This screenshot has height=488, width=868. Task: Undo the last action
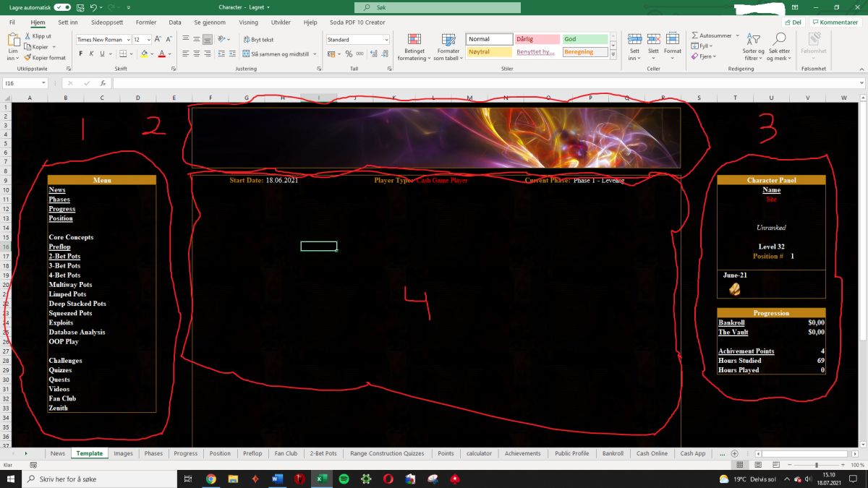[95, 7]
